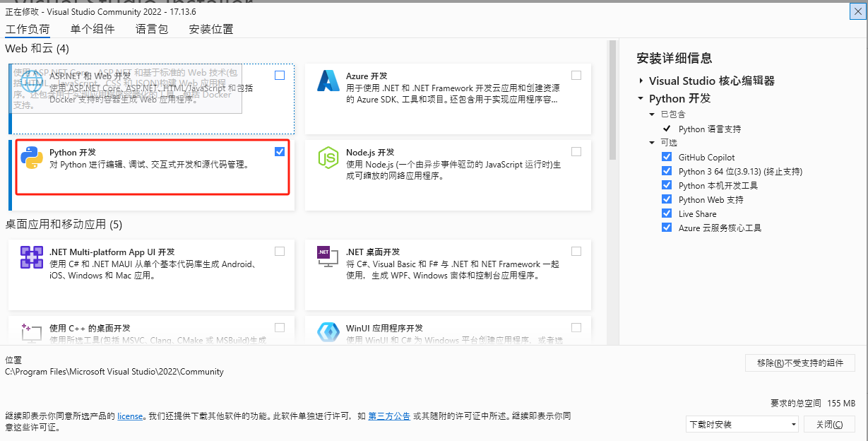Collapse the 已包含 subsection
This screenshot has width=868, height=441.
653,114
